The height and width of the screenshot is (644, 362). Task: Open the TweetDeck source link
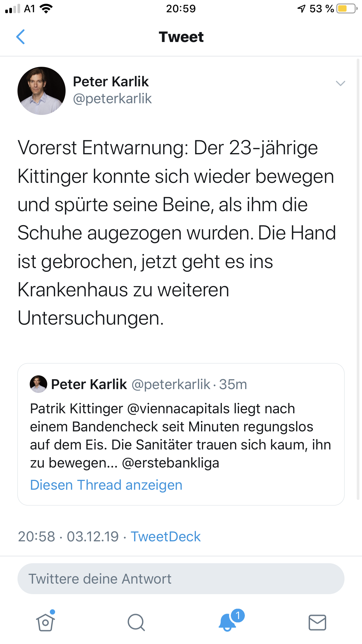point(166,537)
